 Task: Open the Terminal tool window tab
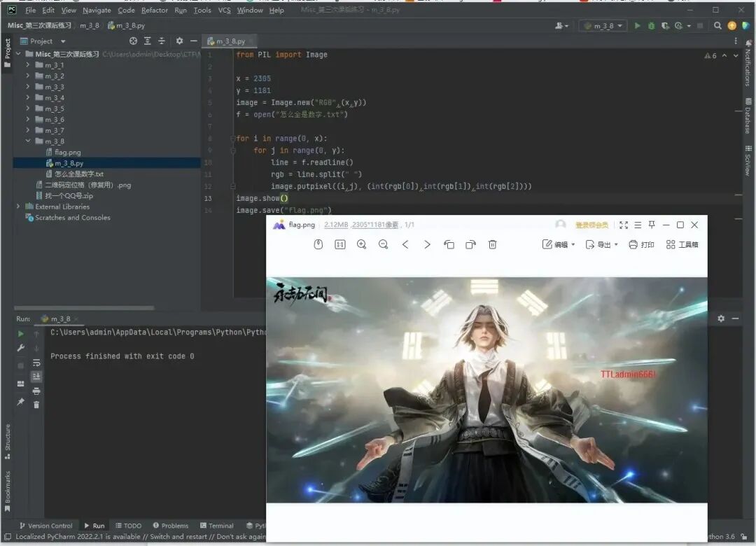217,525
